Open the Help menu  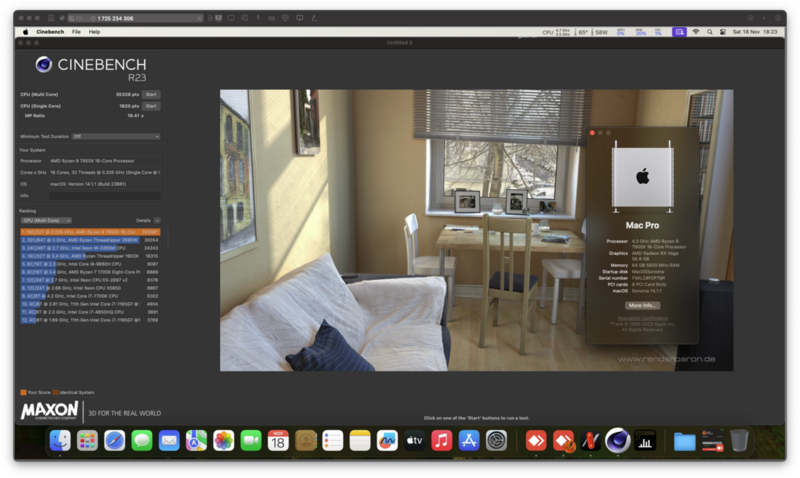tap(94, 32)
